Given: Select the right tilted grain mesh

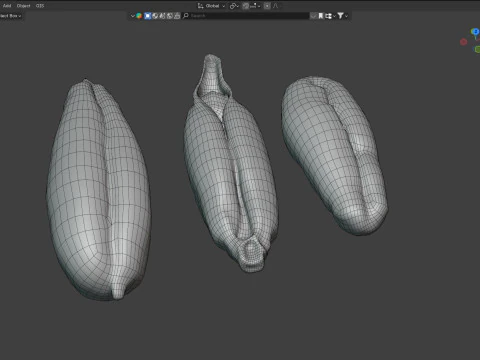Looking at the screenshot, I should pos(334,155).
